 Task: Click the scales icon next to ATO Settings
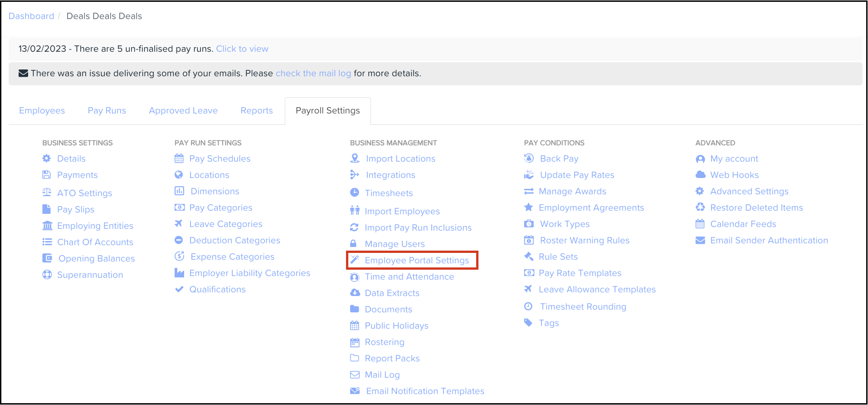(47, 193)
